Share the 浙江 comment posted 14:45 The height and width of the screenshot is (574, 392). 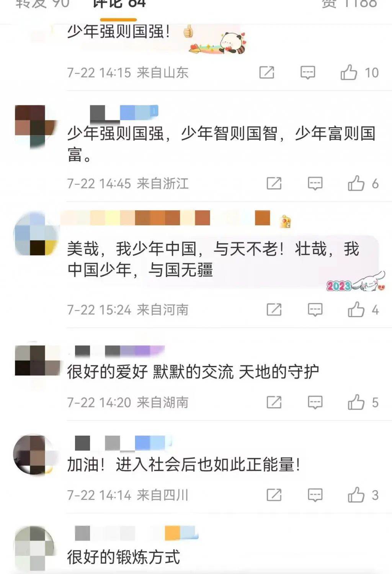coord(274,184)
